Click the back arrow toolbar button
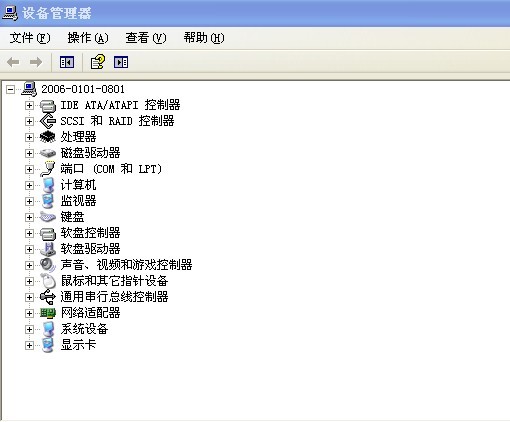This screenshot has width=510, height=422. pos(13,62)
